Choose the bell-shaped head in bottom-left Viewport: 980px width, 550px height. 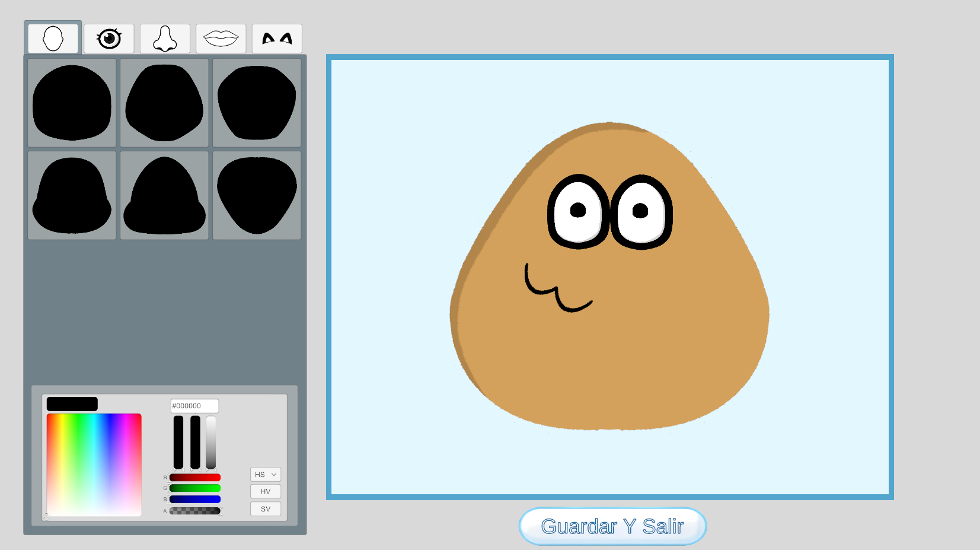click(72, 195)
